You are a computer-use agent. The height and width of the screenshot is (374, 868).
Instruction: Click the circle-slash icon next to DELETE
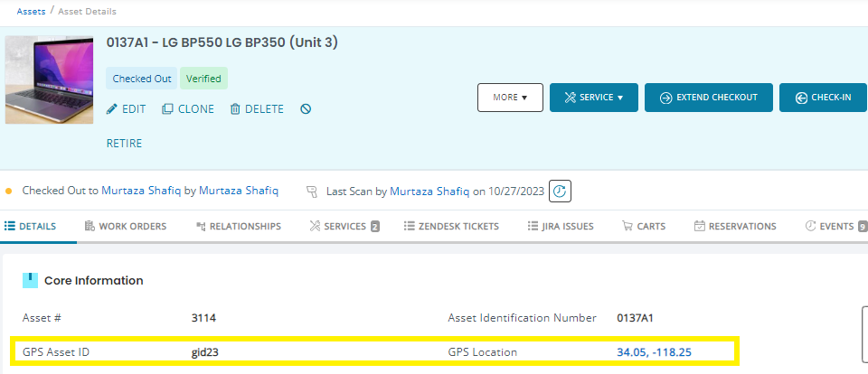[x=306, y=109]
